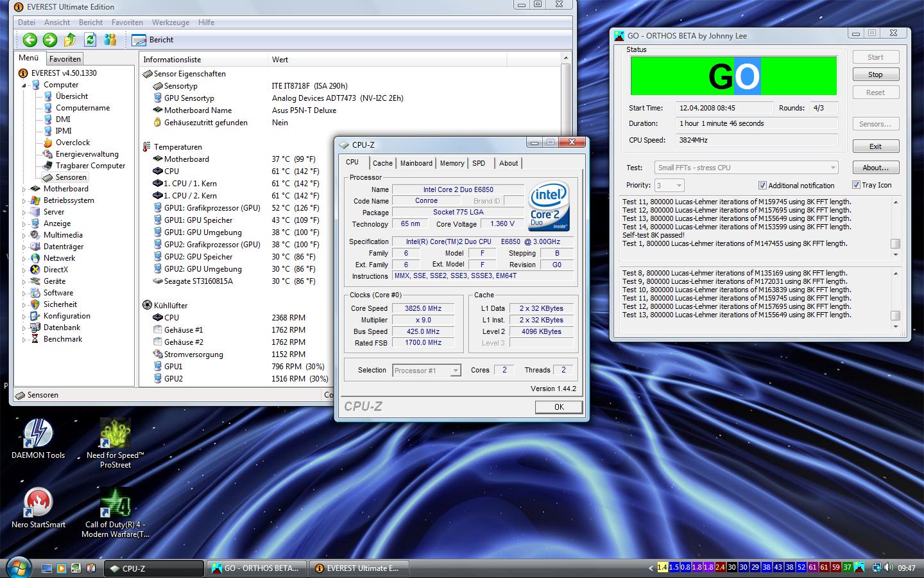The height and width of the screenshot is (578, 924).
Task: Collapse the Computer tree node
Action: click(24, 85)
